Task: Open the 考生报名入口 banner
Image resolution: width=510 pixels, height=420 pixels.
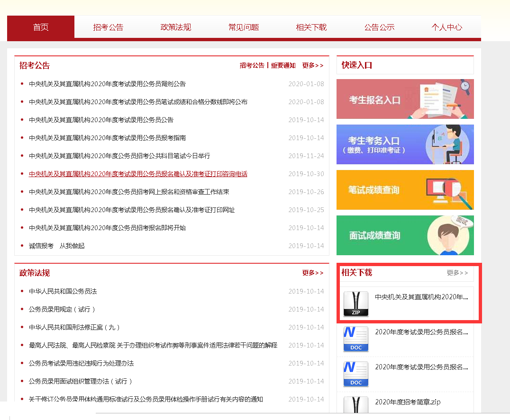Action: (x=405, y=99)
